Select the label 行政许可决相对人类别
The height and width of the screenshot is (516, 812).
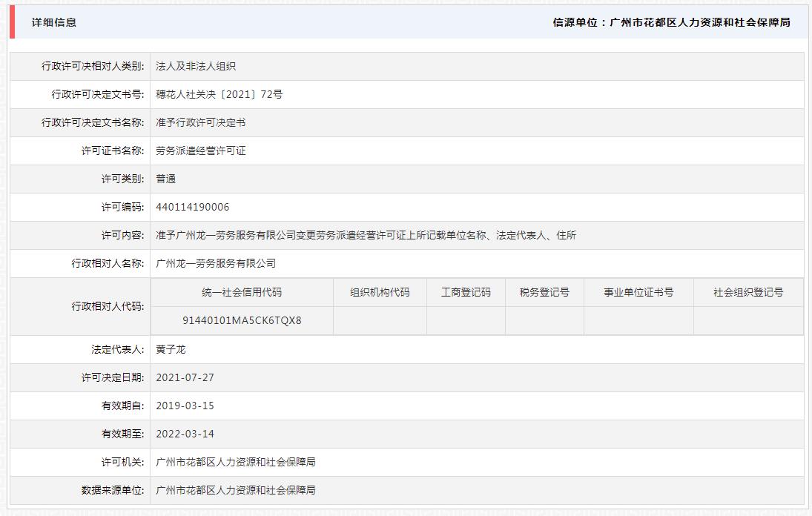(93, 66)
